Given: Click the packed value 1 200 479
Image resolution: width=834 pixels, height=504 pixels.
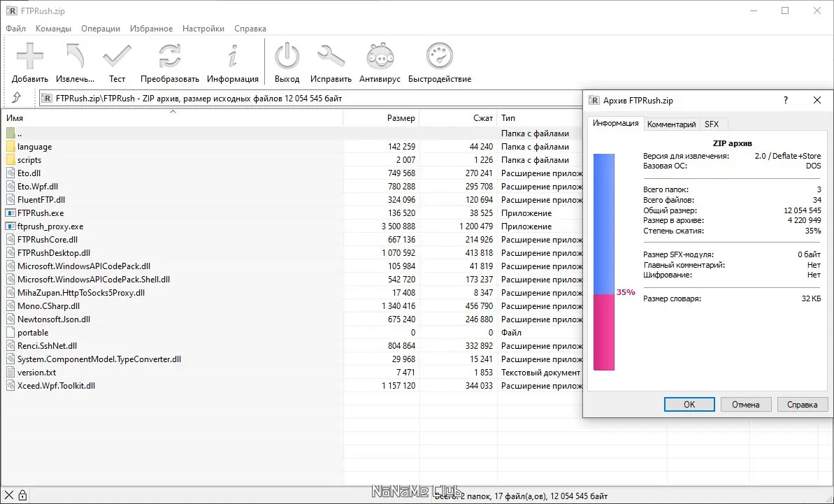Looking at the screenshot, I should point(476,226).
